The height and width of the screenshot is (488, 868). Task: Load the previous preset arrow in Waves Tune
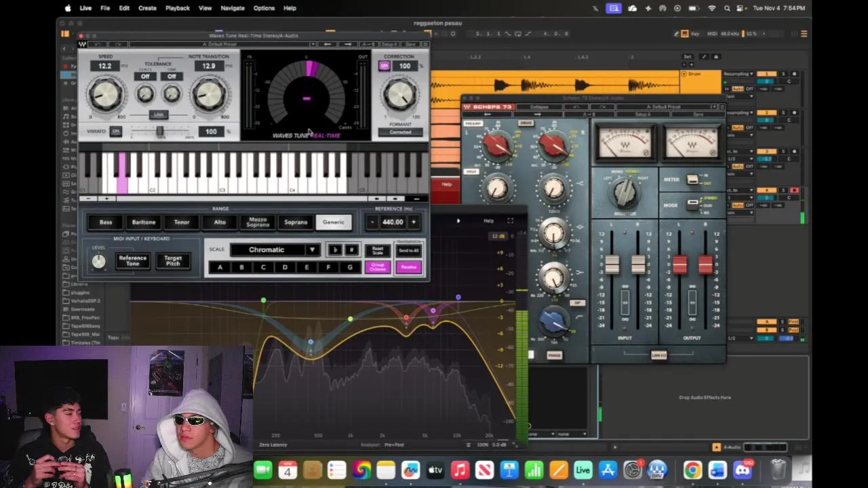[328, 45]
